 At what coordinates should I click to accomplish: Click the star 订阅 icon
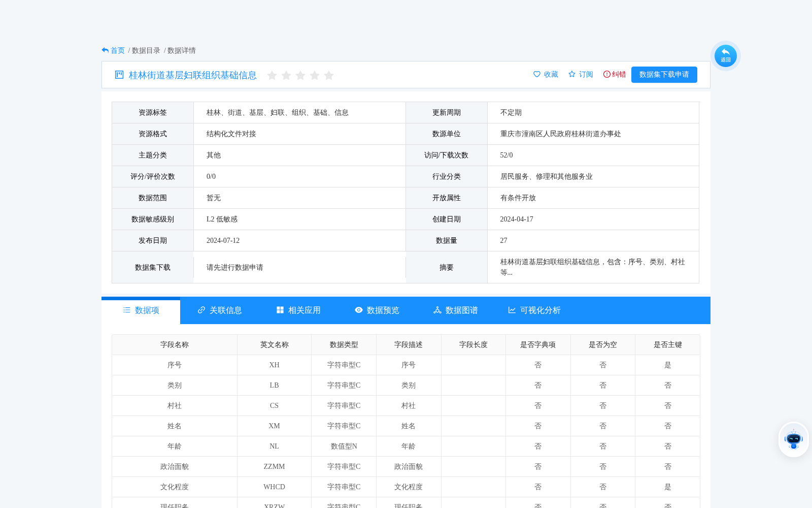[x=572, y=74]
